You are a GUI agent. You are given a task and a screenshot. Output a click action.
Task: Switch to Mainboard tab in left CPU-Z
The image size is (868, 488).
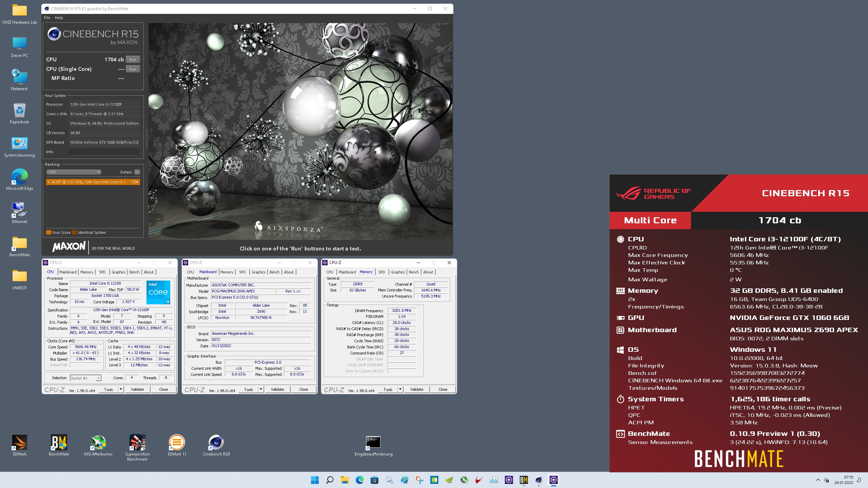tap(68, 272)
